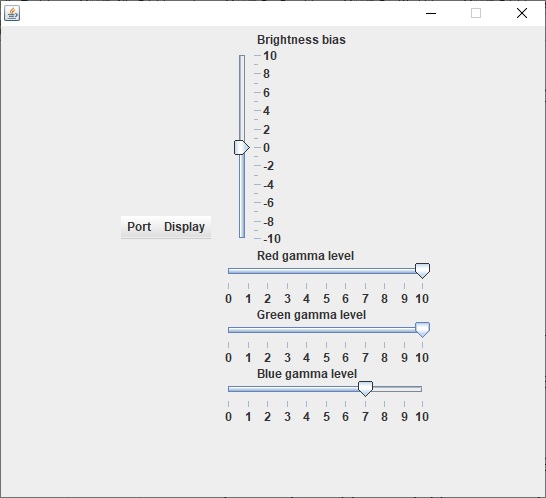Click the Green gamma level slider thumb
The image size is (546, 498).
422,330
